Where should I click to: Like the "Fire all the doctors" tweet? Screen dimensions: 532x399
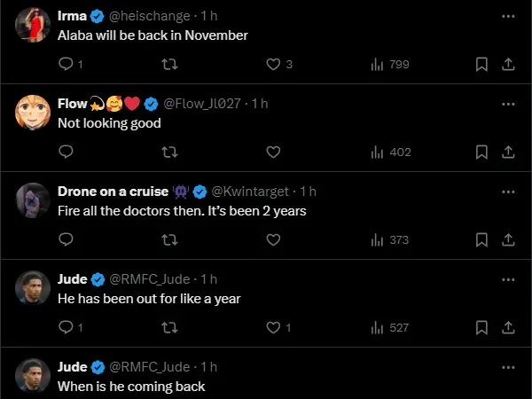click(x=274, y=239)
